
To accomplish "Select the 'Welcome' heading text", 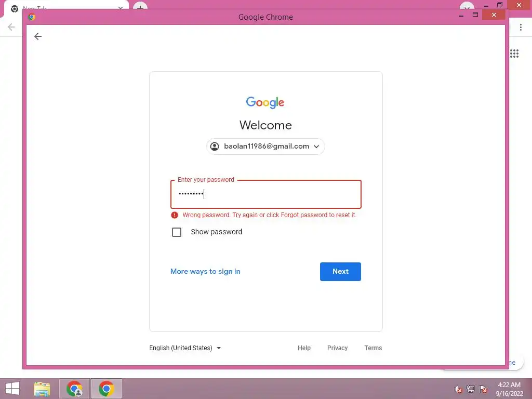I will [x=265, y=125].
